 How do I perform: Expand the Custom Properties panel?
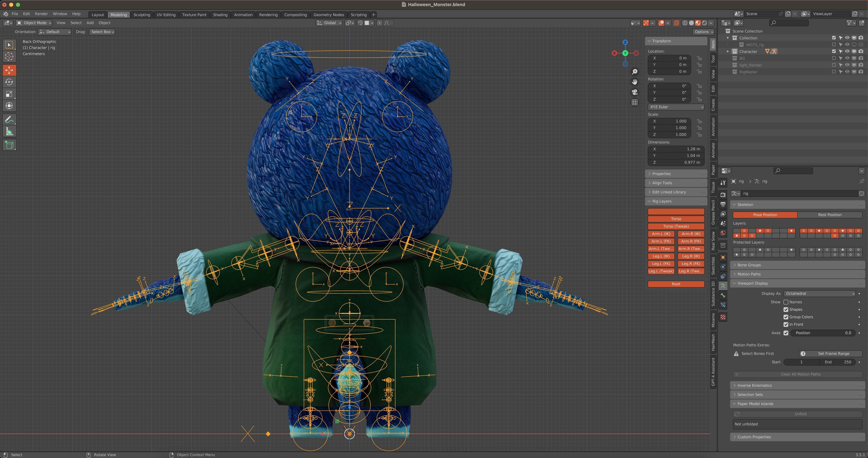797,437
